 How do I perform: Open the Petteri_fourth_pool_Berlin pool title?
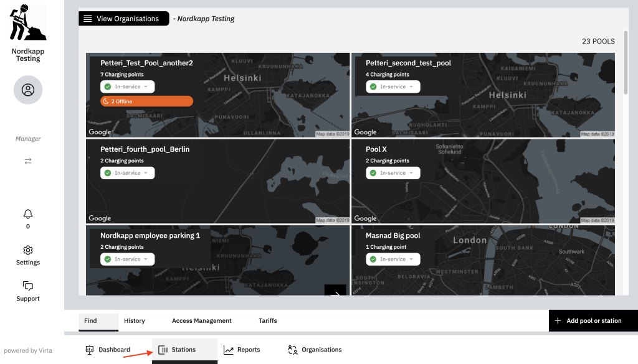(x=145, y=149)
